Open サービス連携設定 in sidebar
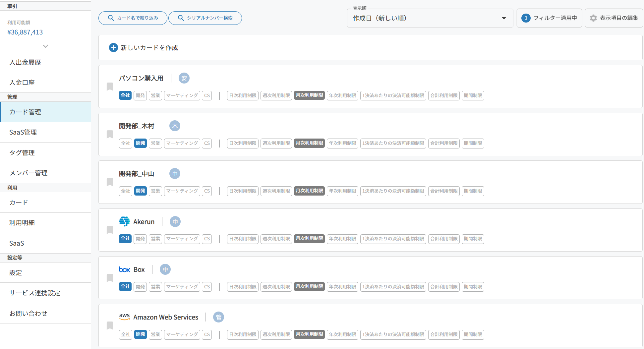This screenshot has width=644, height=349. pyautogui.click(x=45, y=293)
